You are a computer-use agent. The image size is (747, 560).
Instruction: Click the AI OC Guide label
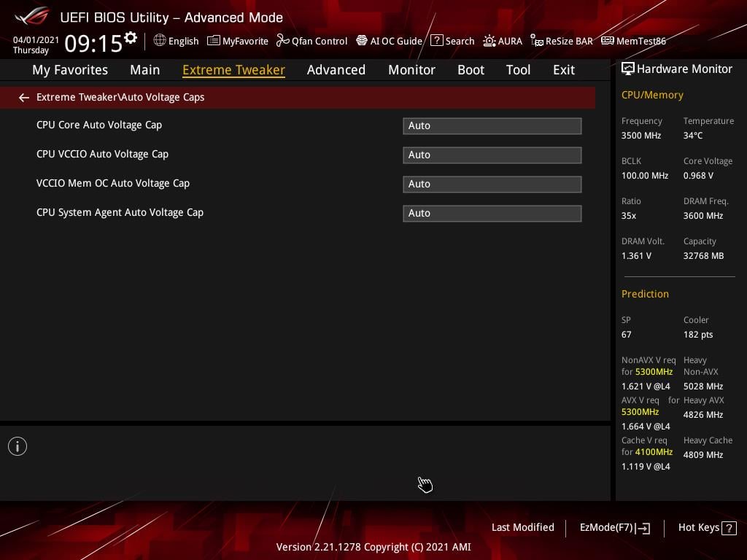(x=396, y=42)
